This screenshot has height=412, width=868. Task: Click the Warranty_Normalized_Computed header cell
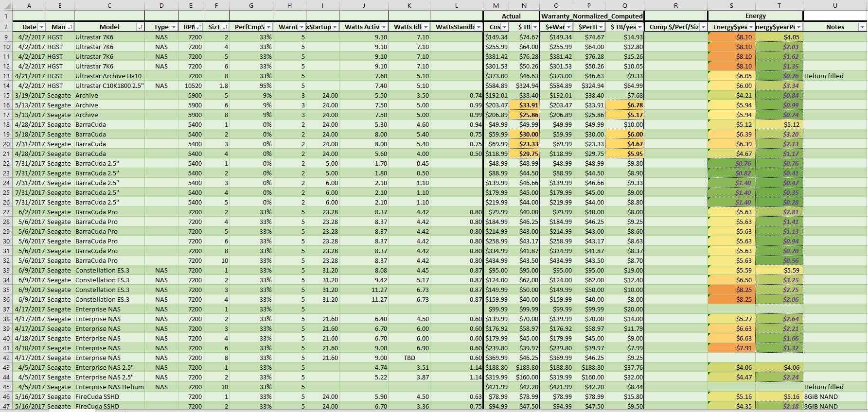pos(592,16)
